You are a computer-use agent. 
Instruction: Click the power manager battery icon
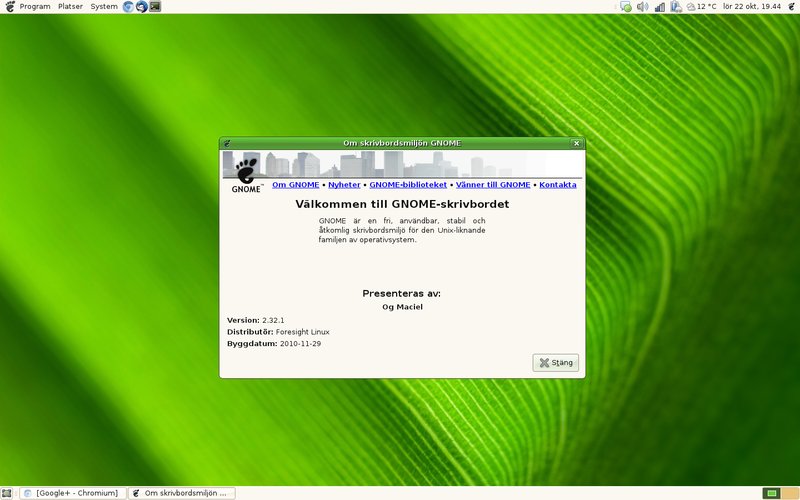coord(676,7)
